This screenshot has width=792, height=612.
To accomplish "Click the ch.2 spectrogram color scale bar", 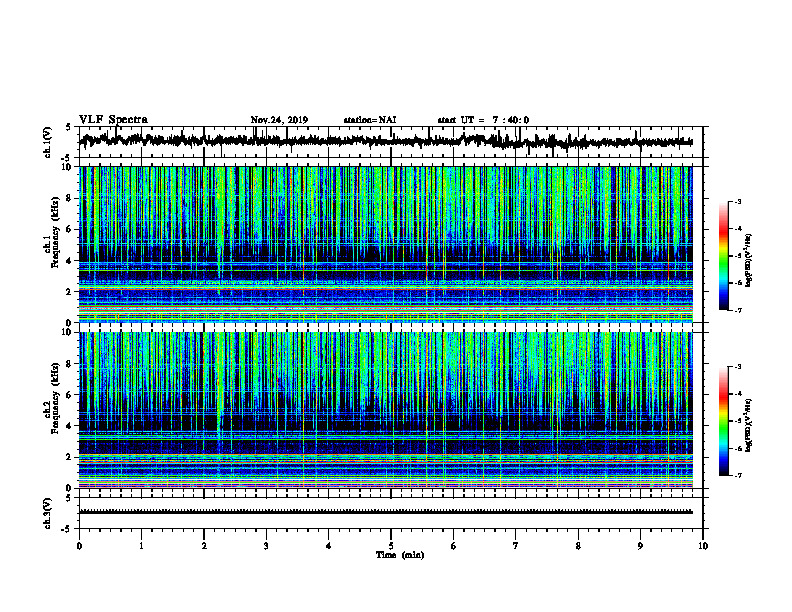I will (x=723, y=421).
